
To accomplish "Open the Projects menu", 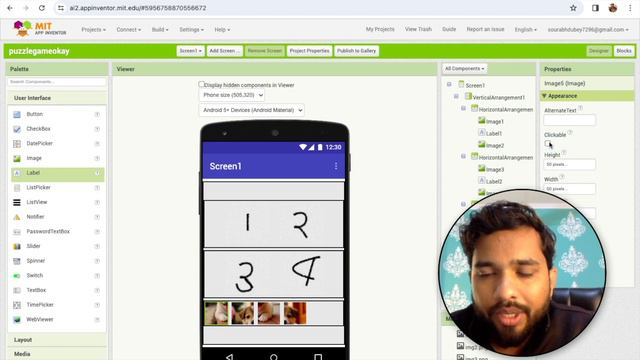I will point(93,29).
